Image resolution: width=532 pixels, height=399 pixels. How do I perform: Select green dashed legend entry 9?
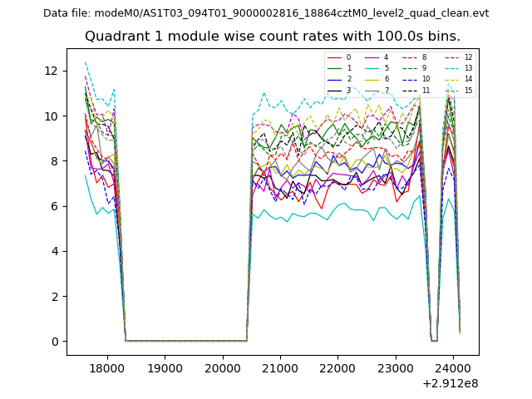414,68
